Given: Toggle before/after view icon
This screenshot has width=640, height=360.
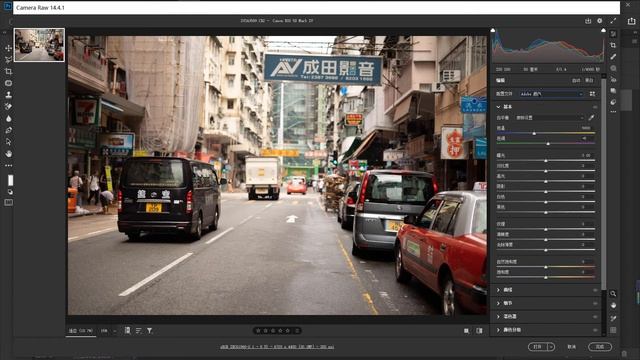Looking at the screenshot, I should click(x=467, y=331).
